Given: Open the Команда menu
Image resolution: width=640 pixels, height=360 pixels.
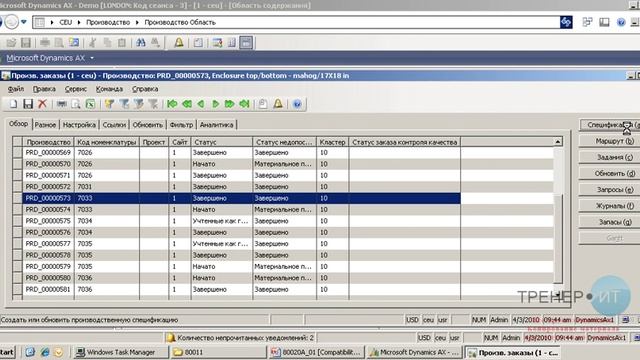Looking at the screenshot, I should (x=109, y=89).
